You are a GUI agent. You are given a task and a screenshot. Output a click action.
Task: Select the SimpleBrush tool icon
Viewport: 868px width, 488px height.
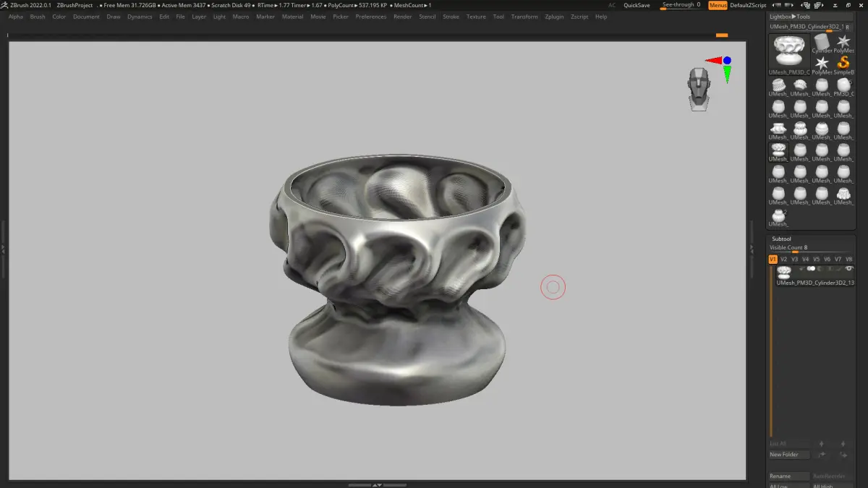pyautogui.click(x=843, y=64)
